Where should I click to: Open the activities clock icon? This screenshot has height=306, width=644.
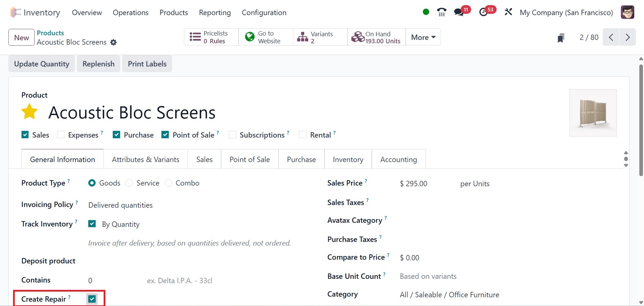pyautogui.click(x=483, y=12)
